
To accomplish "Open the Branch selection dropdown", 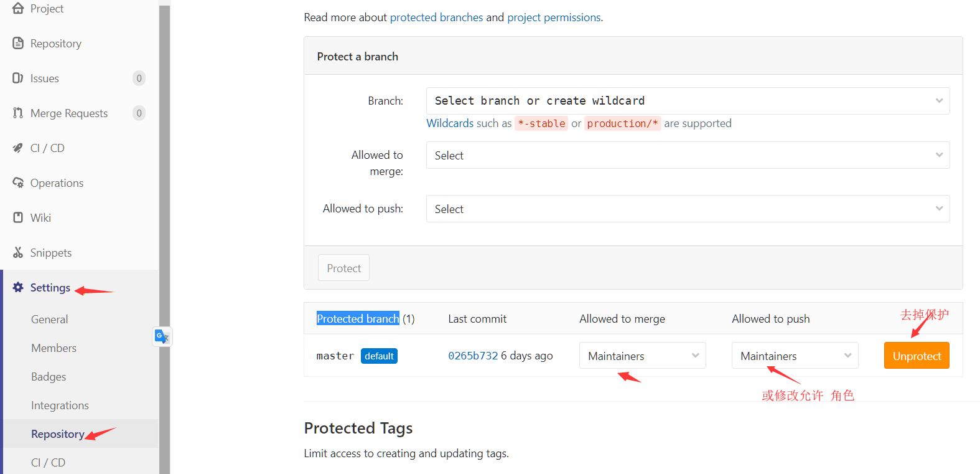I will coord(688,101).
